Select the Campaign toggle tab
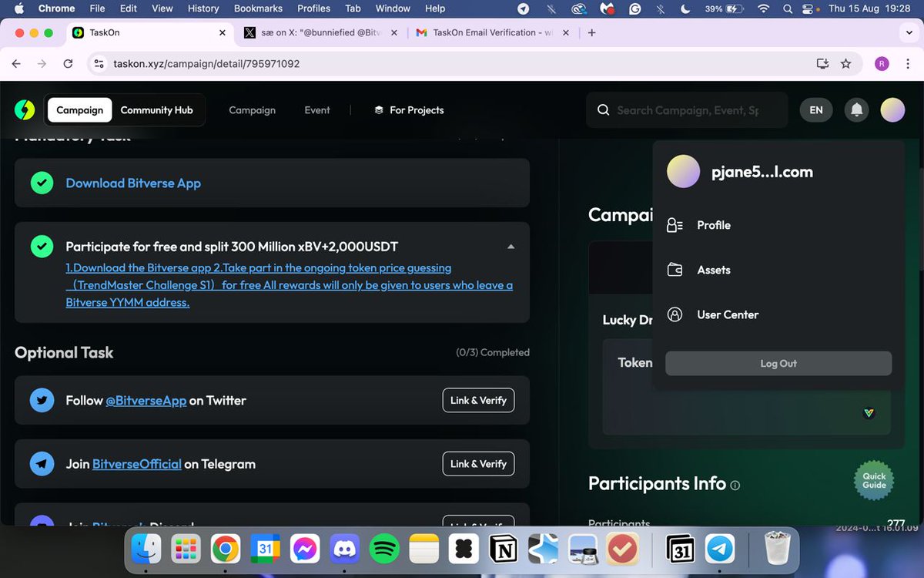 pyautogui.click(x=79, y=110)
